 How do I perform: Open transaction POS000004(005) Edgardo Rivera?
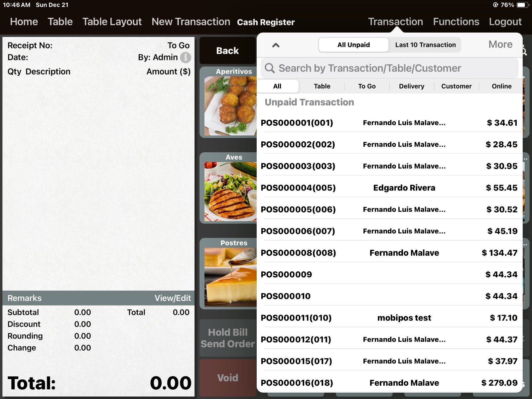click(389, 188)
